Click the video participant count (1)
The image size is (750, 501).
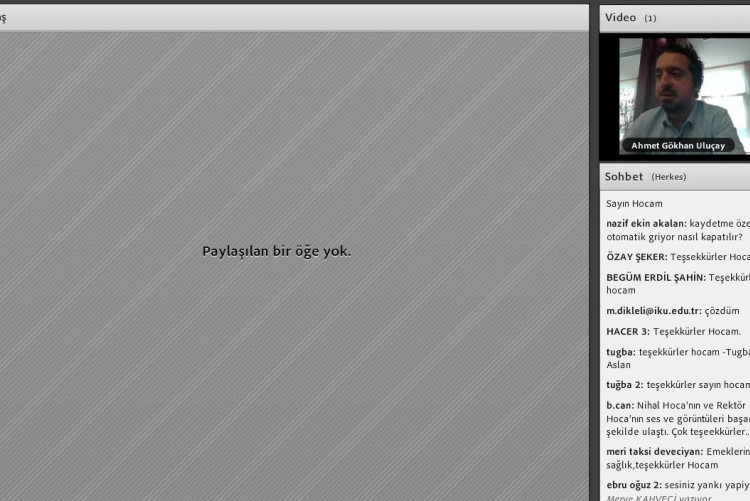pos(650,18)
